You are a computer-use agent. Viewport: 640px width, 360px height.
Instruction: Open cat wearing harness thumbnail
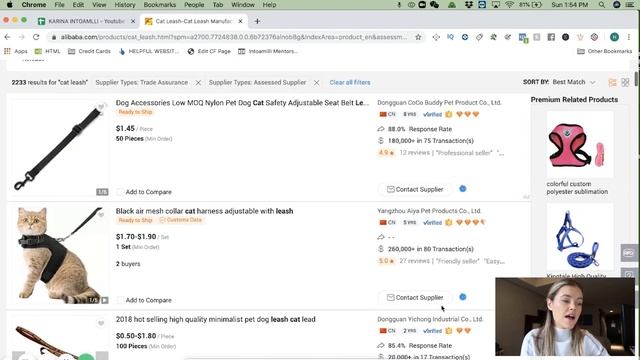point(60,256)
